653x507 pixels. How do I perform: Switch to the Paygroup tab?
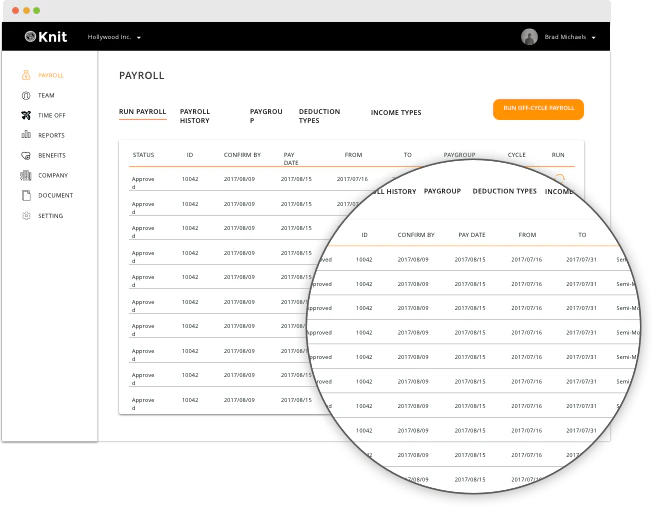[x=266, y=116]
